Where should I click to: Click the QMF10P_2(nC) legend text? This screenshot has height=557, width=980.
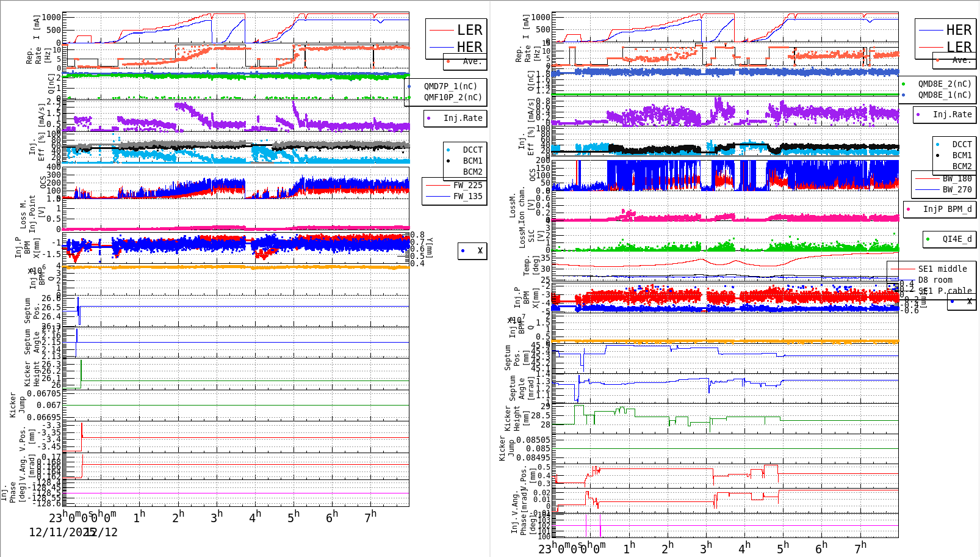(452, 98)
